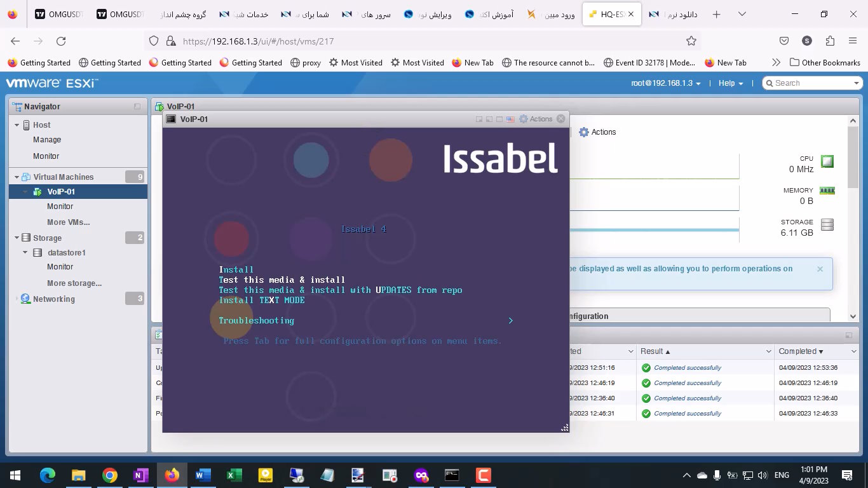Click the ESXi search input field
This screenshot has height=488, width=868.
(x=812, y=83)
